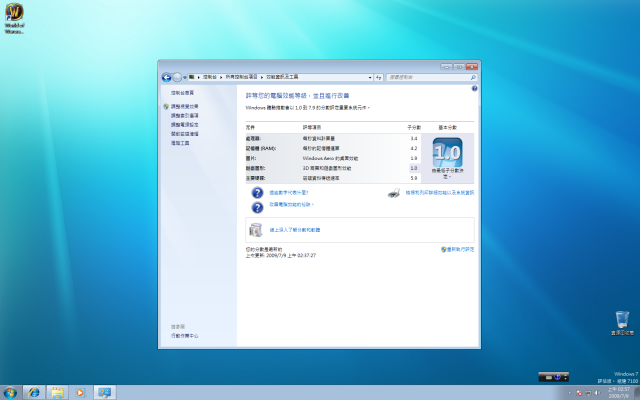The width and height of the screenshot is (640, 400).
Task: Open the tips for improving performance link
Action: pos(291,204)
